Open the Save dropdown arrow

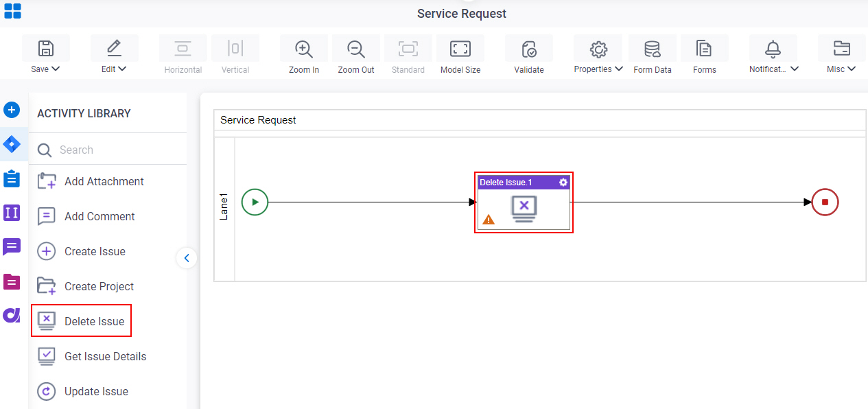56,69
